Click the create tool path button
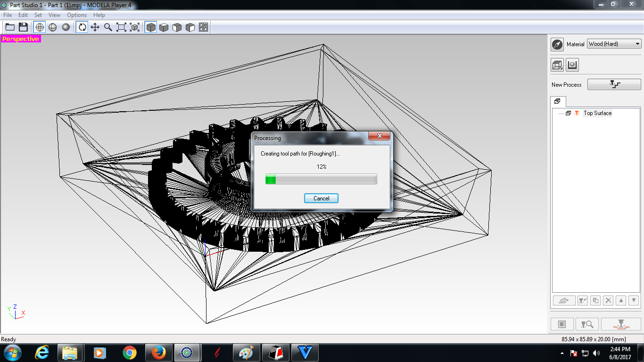Viewport: 644px width, 362px height. [564, 300]
